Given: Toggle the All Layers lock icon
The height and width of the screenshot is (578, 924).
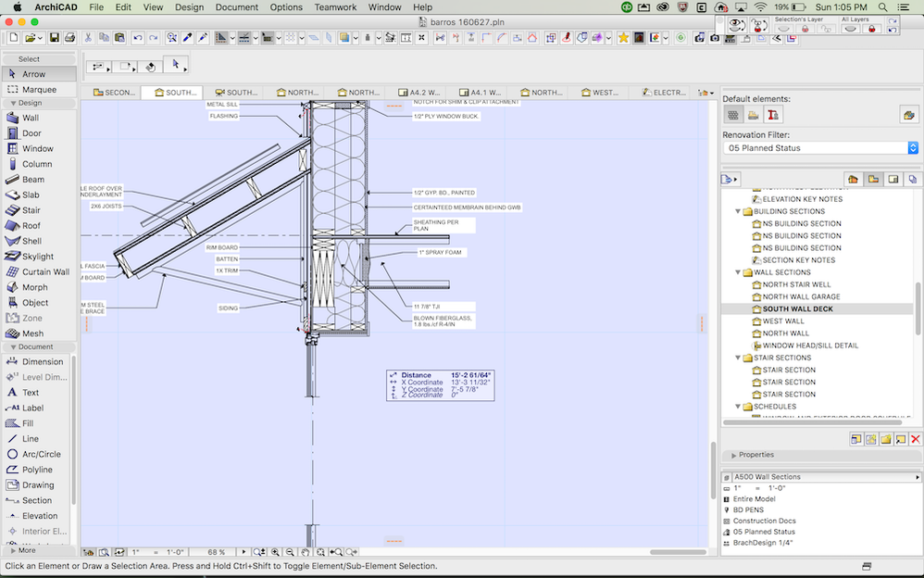Looking at the screenshot, I should pos(871,29).
